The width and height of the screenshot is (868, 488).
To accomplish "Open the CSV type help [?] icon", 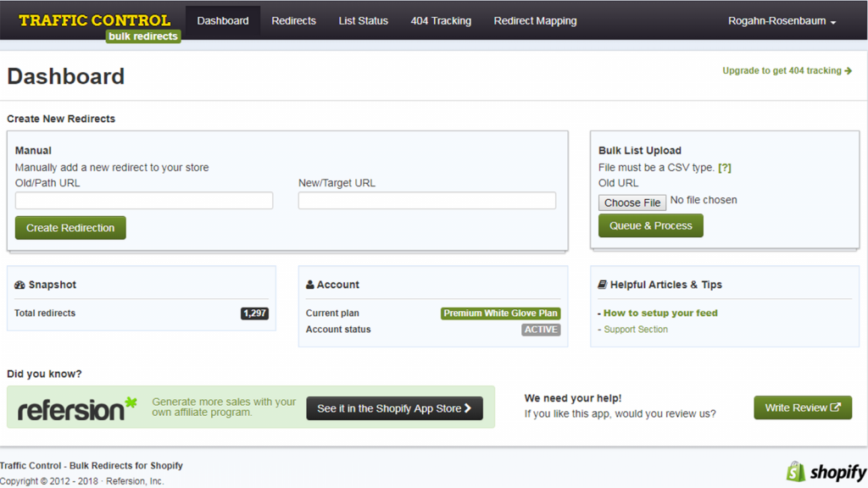I will (x=725, y=167).
